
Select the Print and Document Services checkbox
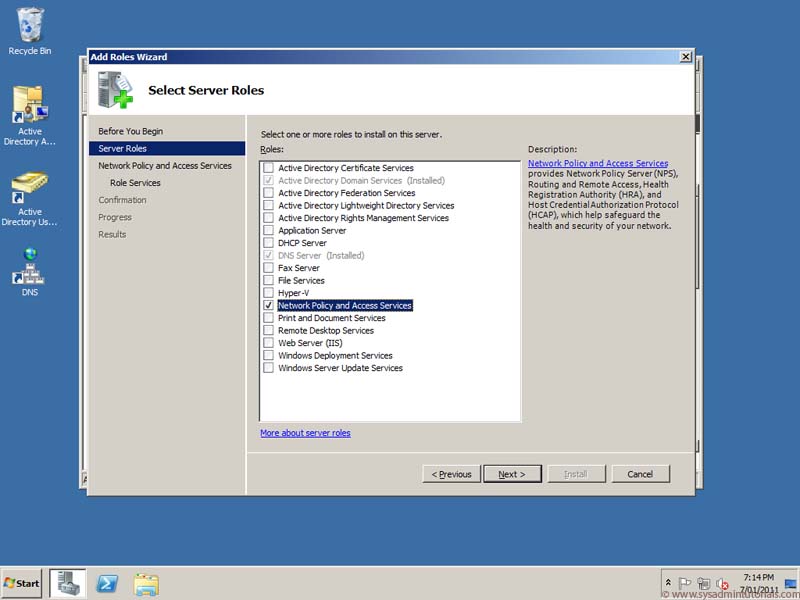tap(268, 318)
